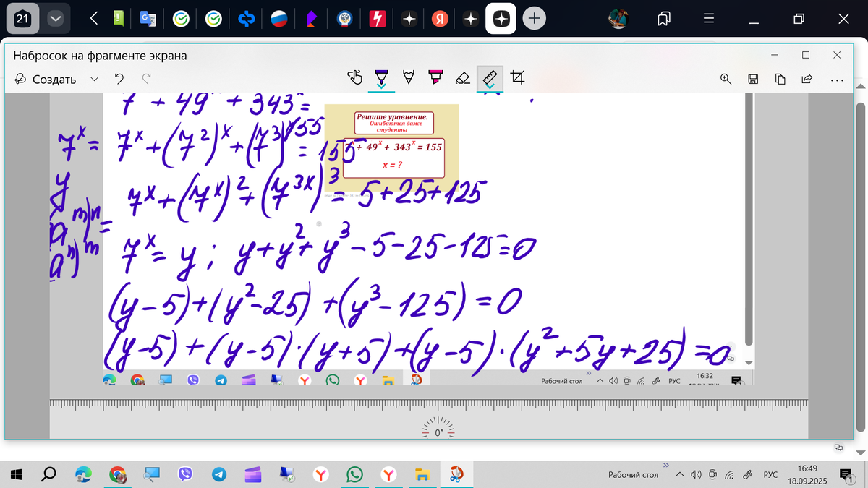Open Telegram from the taskbar
Screen dimensions: 868x488
tap(218, 475)
